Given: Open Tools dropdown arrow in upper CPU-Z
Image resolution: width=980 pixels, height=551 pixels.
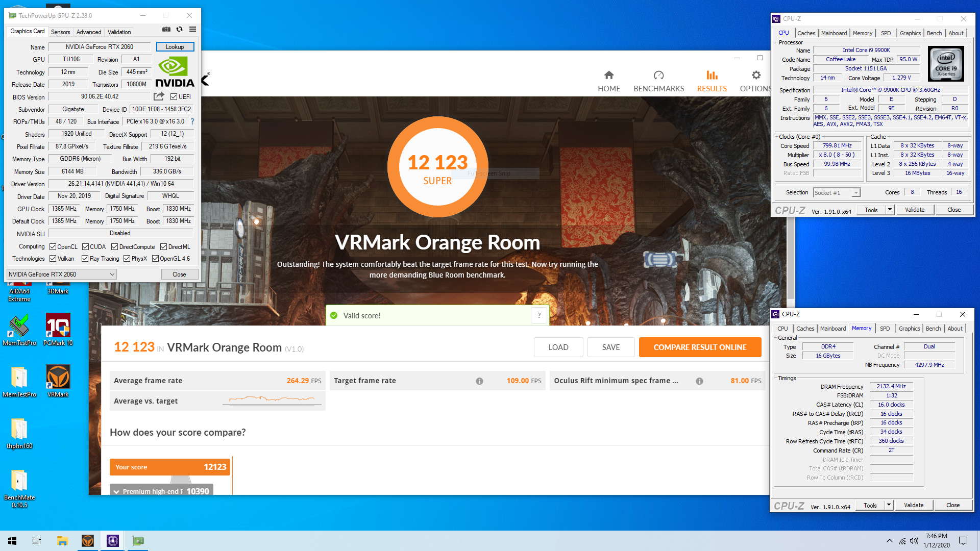Looking at the screenshot, I should coord(890,210).
